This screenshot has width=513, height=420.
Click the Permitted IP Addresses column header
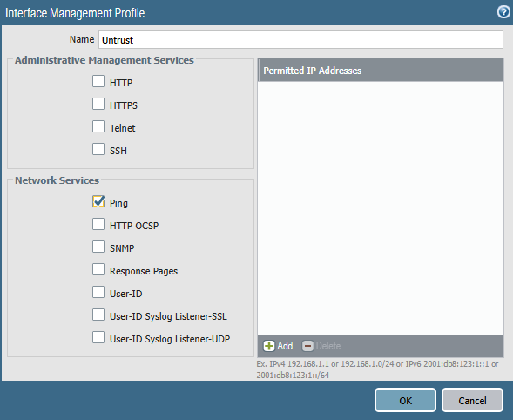point(381,71)
